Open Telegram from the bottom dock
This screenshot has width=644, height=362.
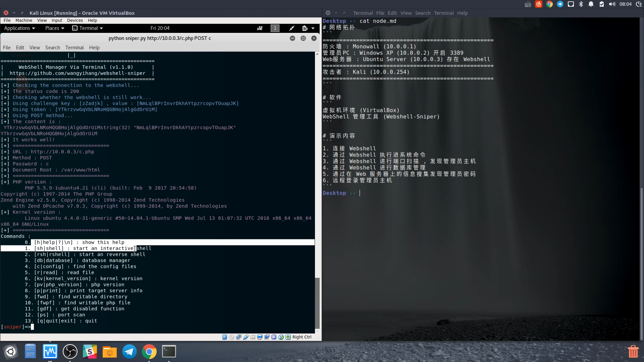129,352
